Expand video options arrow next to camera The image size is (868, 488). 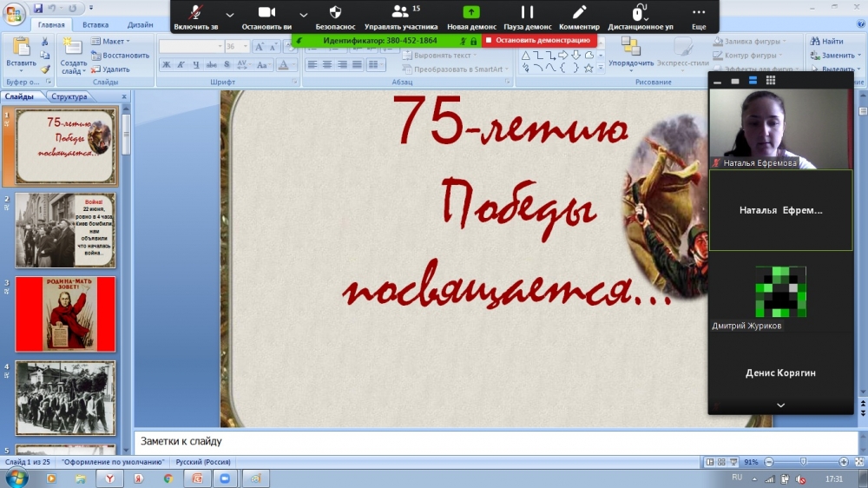click(303, 15)
